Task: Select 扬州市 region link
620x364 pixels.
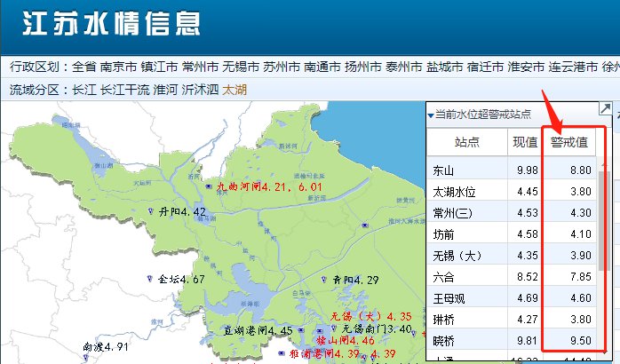Action: point(362,67)
